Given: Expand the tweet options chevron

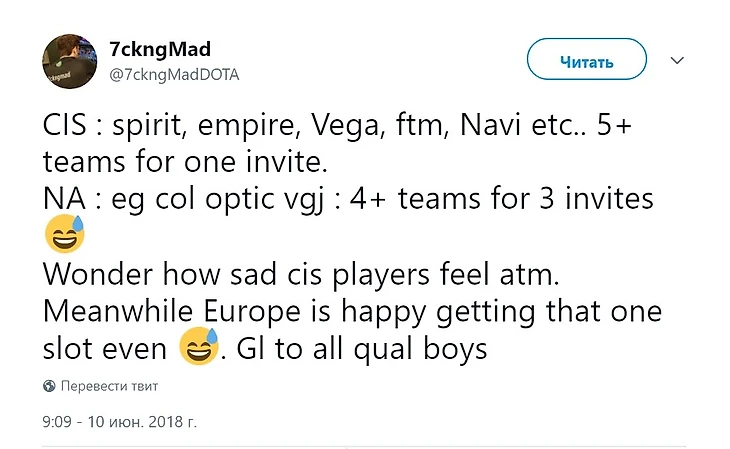Looking at the screenshot, I should 677,61.
